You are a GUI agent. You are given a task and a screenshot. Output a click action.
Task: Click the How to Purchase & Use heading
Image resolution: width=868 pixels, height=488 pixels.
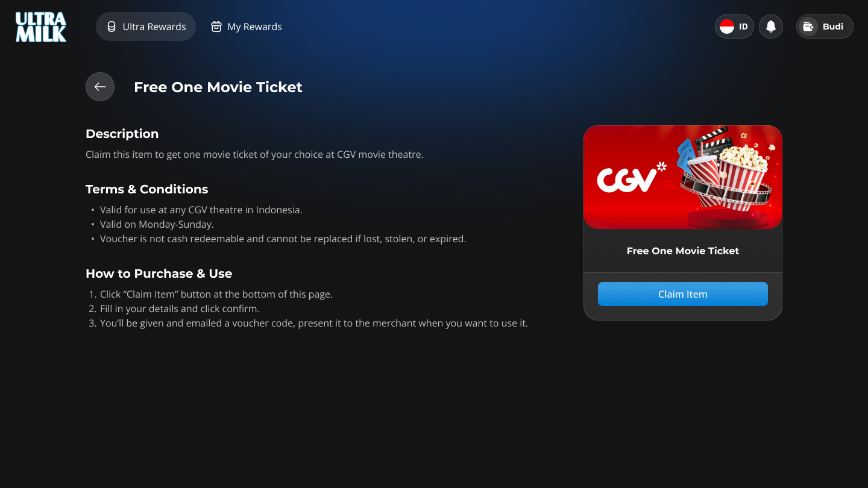click(159, 274)
